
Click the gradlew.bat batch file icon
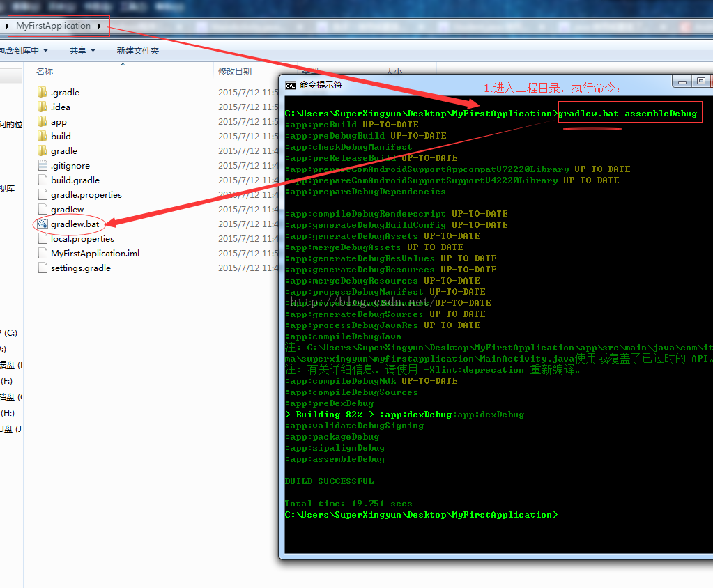[43, 224]
